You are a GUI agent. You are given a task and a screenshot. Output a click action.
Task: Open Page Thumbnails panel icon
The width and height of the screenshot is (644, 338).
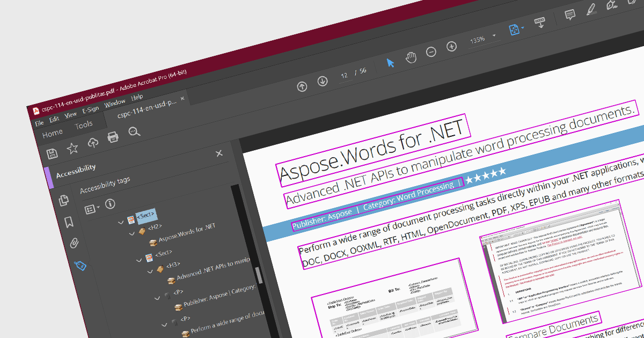(64, 201)
